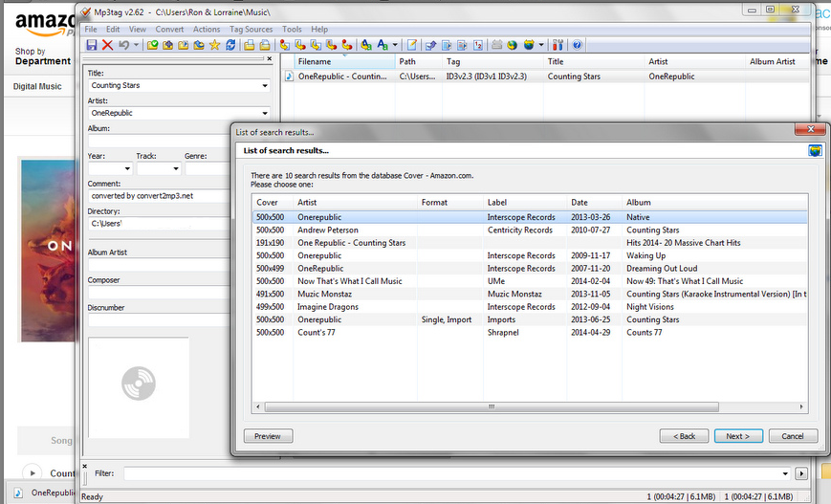Click the blue Help question mark icon

pos(578,45)
